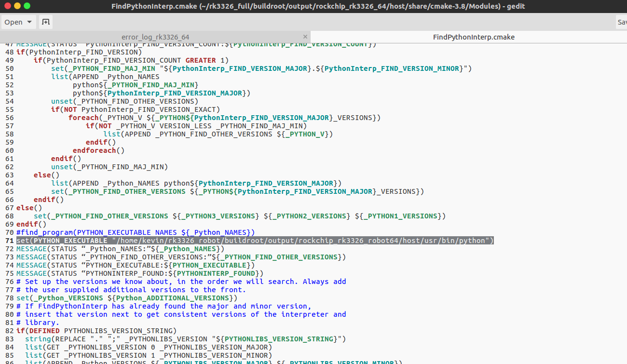The height and width of the screenshot is (364, 627).
Task: Click 'set(_Python_VERSIONS' on line 78
Action: pyautogui.click(x=60, y=298)
